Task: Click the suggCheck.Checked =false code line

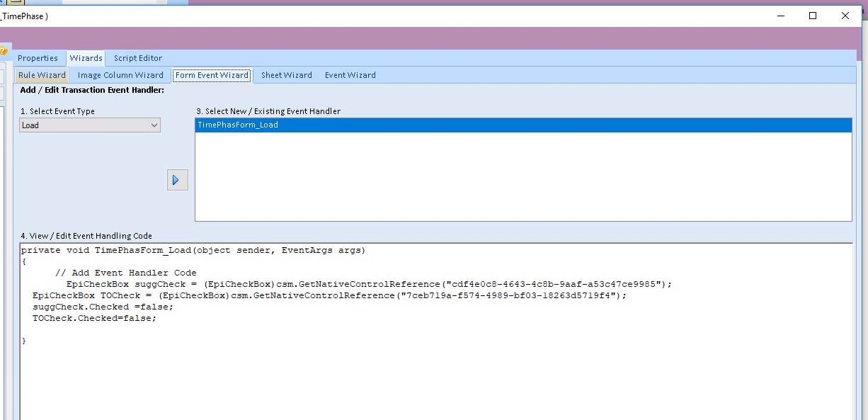Action: click(x=103, y=307)
